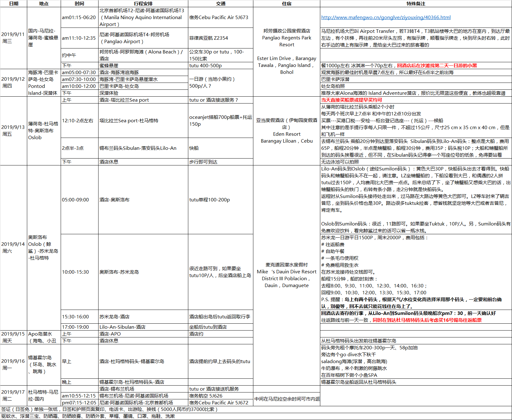Open the mafengwo.cn gonglve hyperlink

386,18
